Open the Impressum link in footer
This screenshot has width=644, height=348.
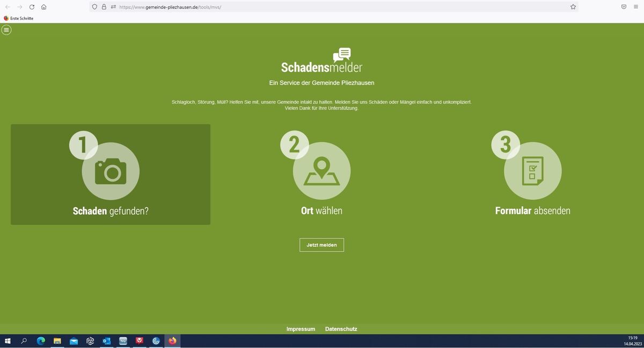tap(301, 329)
